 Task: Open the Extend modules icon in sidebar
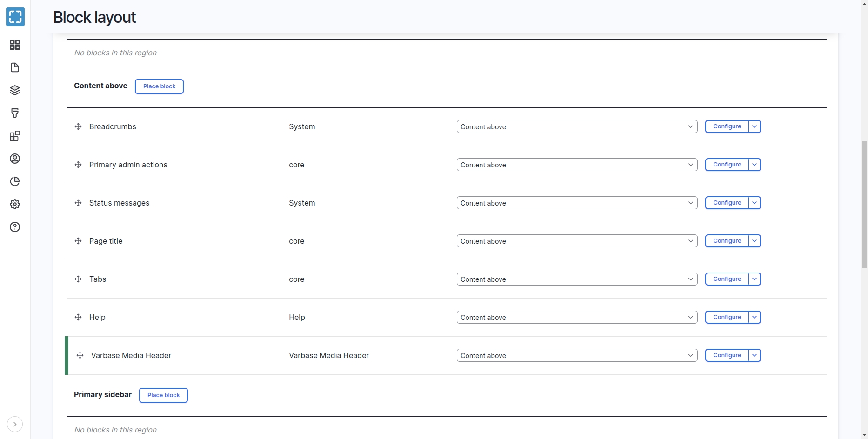tap(15, 136)
